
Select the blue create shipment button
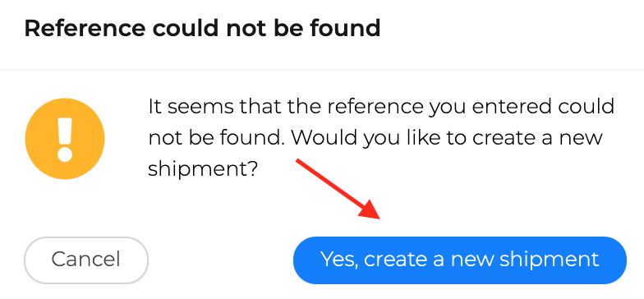pyautogui.click(x=460, y=260)
